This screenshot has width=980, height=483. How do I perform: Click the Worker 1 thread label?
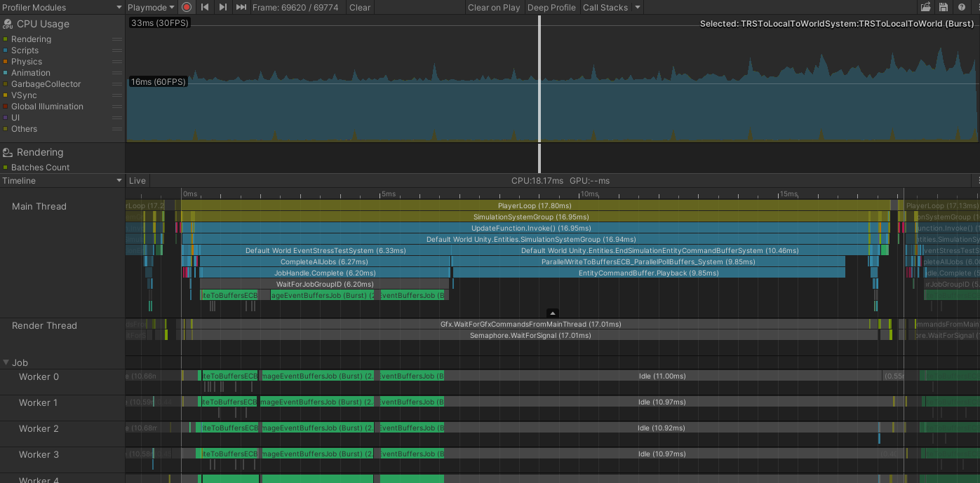coord(39,403)
